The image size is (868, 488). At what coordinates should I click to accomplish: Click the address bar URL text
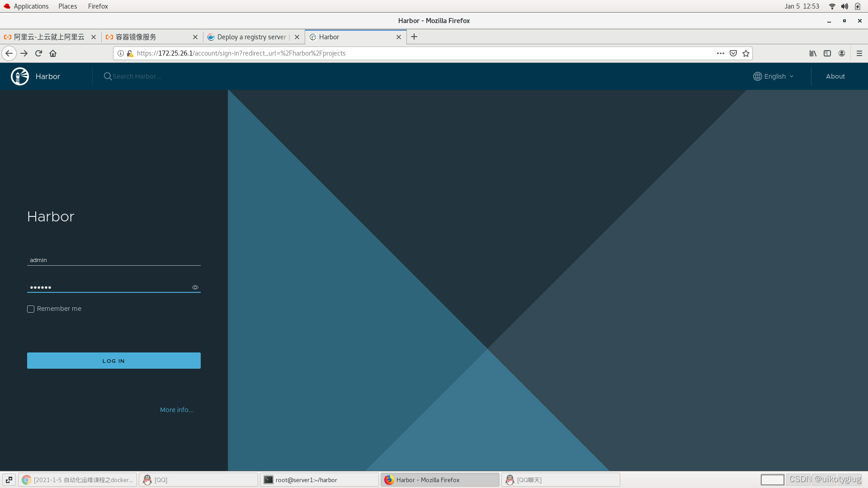tap(241, 53)
